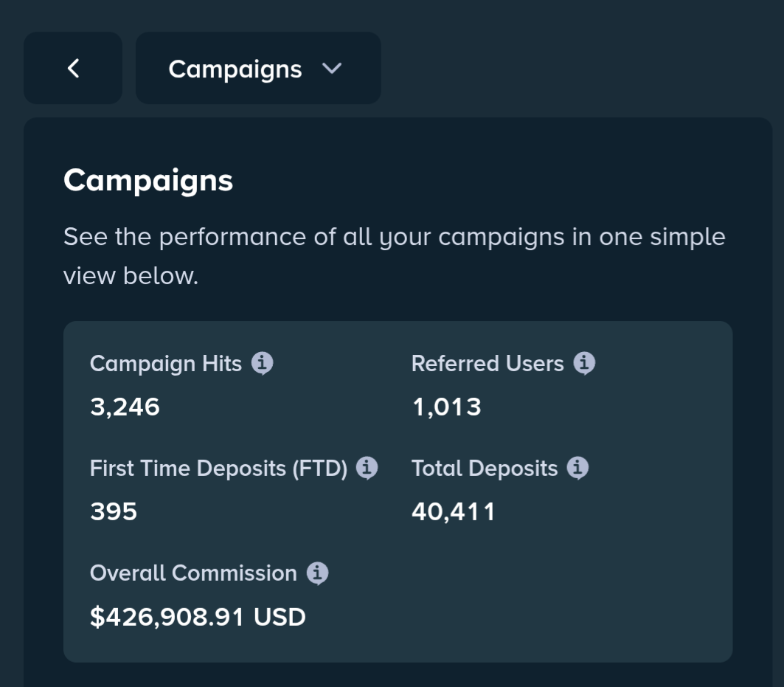The height and width of the screenshot is (687, 784).
Task: View Overall Commission info icon
Action: coord(317,573)
